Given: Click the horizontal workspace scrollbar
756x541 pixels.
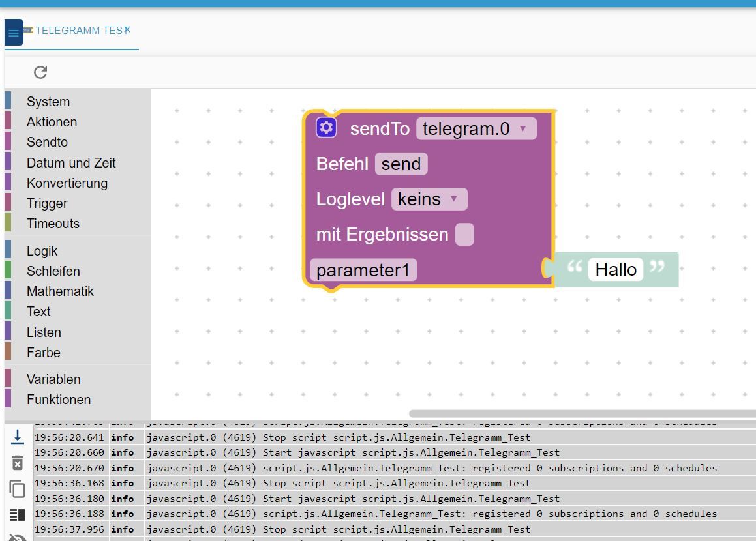Looking at the screenshot, I should pos(581,413).
